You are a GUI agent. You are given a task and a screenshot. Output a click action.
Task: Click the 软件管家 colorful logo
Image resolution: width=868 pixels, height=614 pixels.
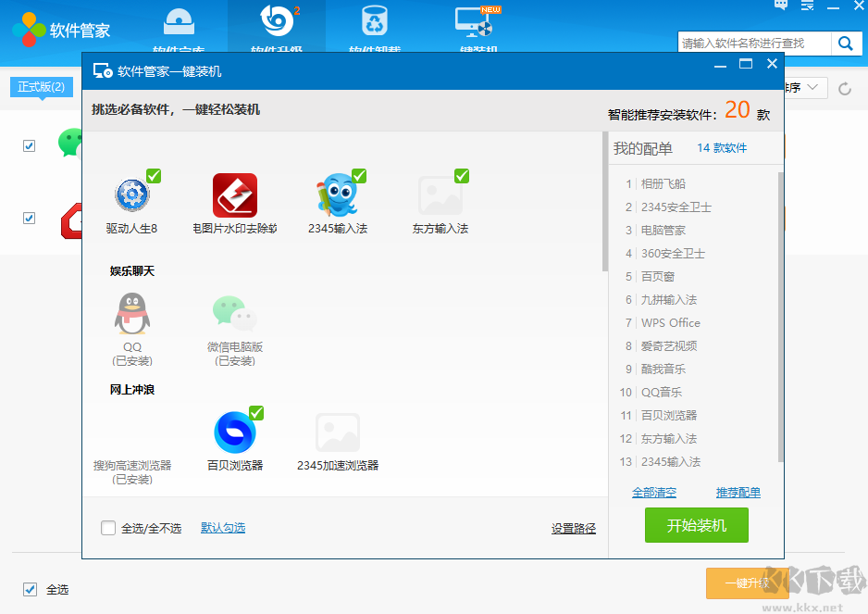coord(29,30)
